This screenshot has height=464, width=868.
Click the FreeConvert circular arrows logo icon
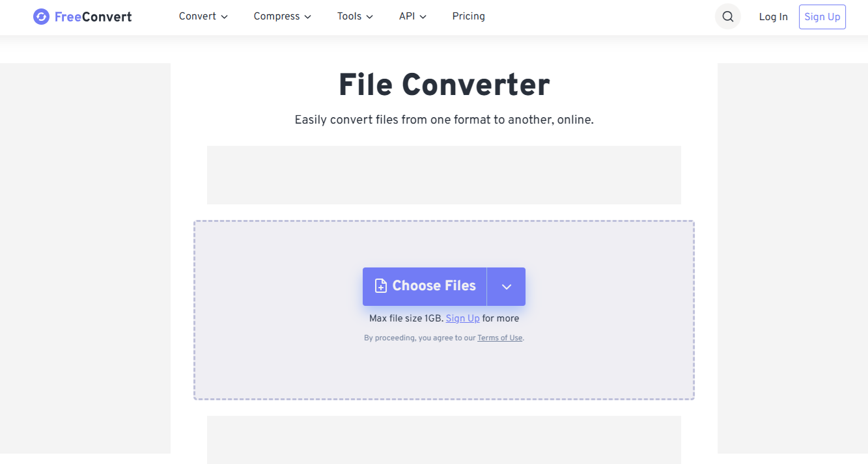41,17
